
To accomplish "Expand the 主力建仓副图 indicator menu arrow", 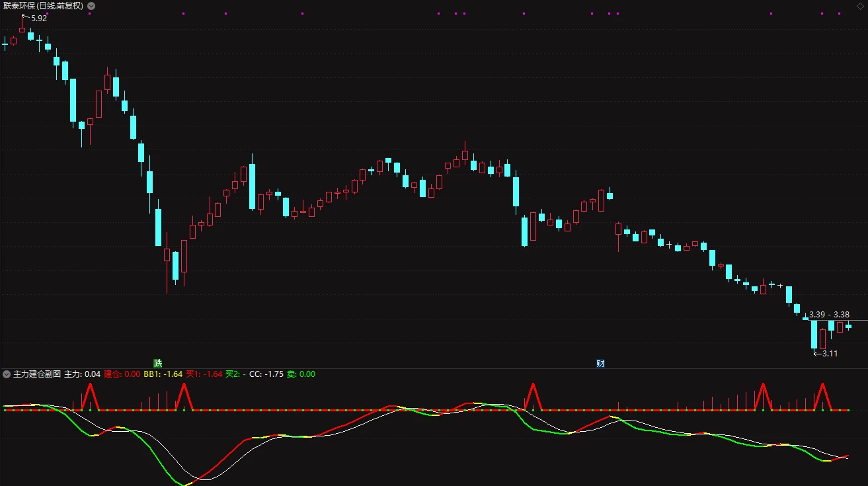I will (6, 374).
